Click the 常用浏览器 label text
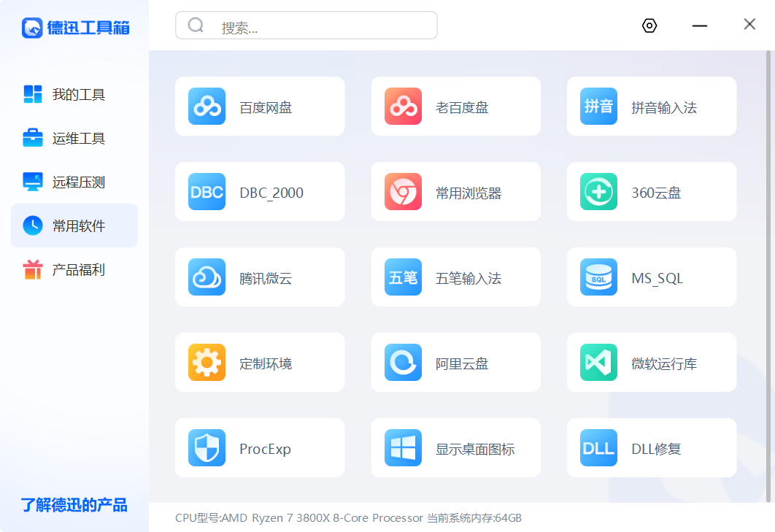Image resolution: width=775 pixels, height=532 pixels. (468, 193)
